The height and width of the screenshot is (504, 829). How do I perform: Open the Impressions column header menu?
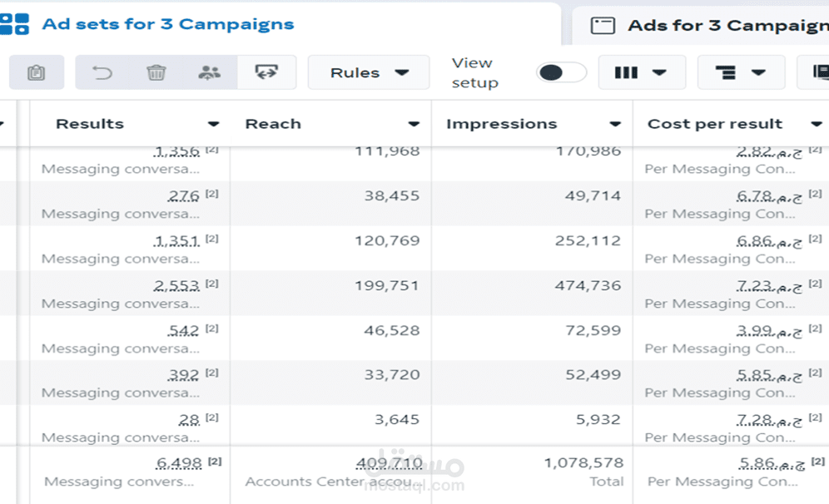click(x=615, y=124)
